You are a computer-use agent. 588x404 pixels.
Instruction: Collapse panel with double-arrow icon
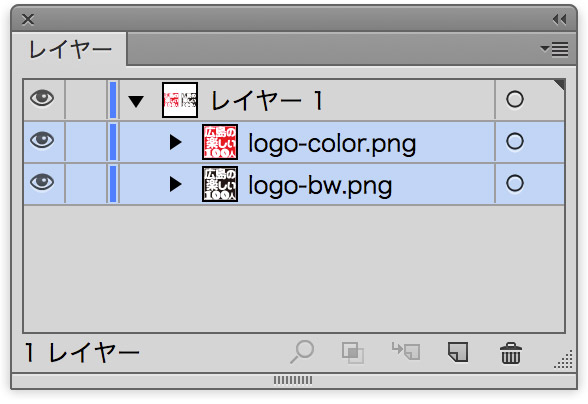559,19
